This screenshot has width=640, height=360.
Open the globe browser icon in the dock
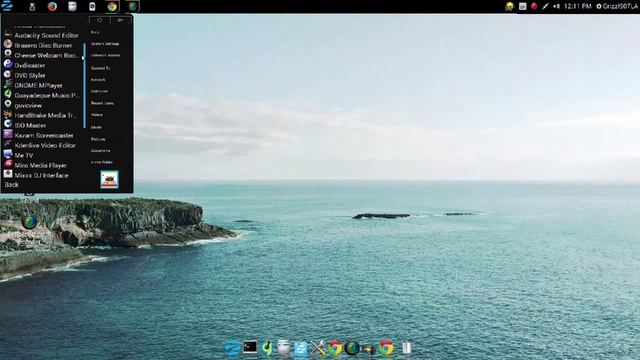[352, 348]
